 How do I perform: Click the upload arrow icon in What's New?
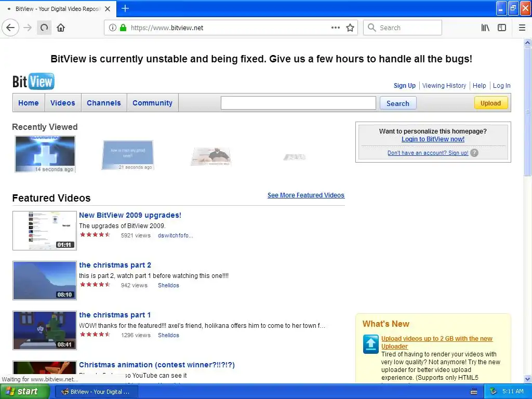(x=370, y=344)
